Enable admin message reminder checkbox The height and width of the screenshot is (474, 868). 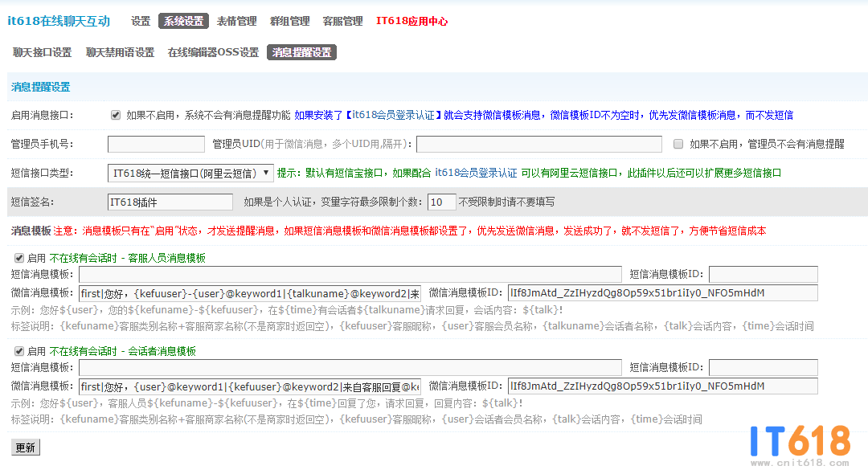tap(678, 145)
